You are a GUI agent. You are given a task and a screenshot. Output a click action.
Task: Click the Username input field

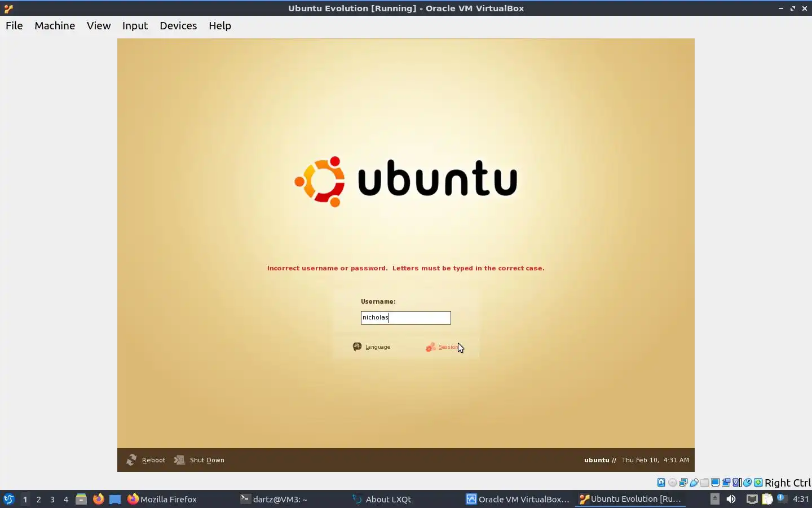coord(406,318)
